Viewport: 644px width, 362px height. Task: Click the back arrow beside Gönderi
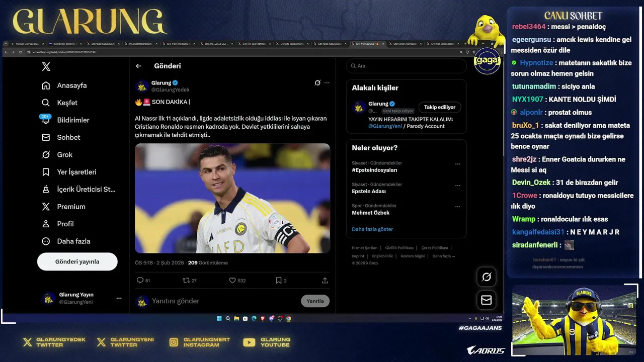[x=138, y=66]
